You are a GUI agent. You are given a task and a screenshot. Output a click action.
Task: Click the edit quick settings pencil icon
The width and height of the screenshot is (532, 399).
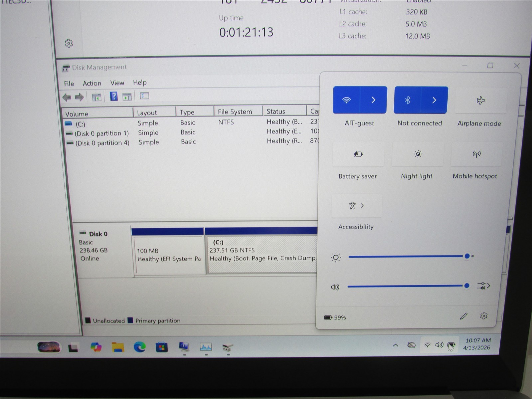464,316
